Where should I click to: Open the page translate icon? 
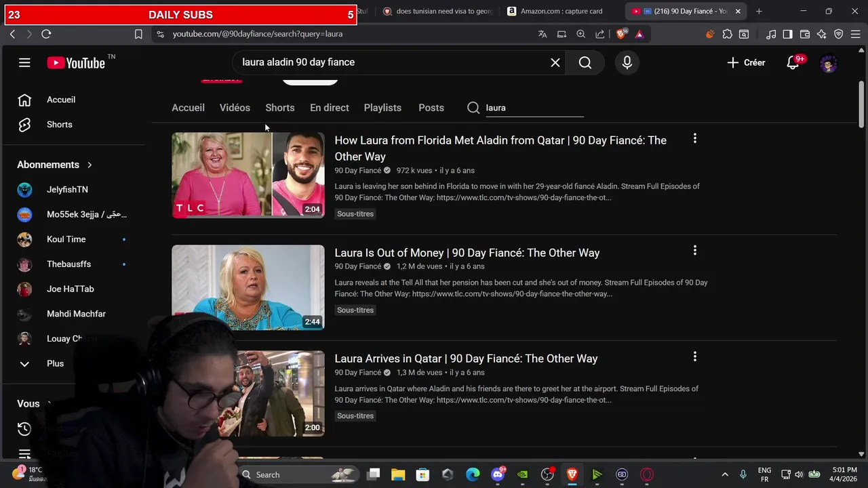[542, 34]
